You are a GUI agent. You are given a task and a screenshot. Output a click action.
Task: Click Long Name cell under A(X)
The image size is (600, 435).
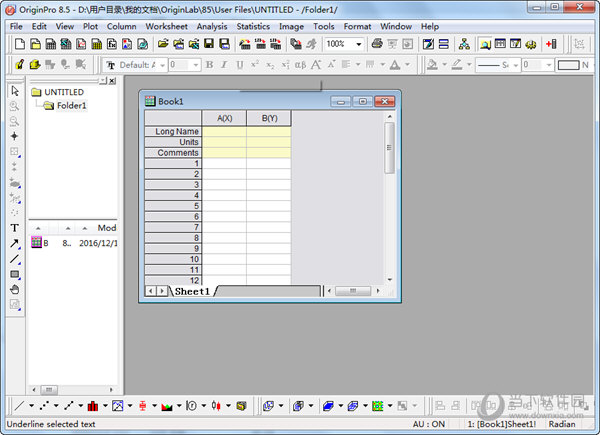tap(224, 132)
